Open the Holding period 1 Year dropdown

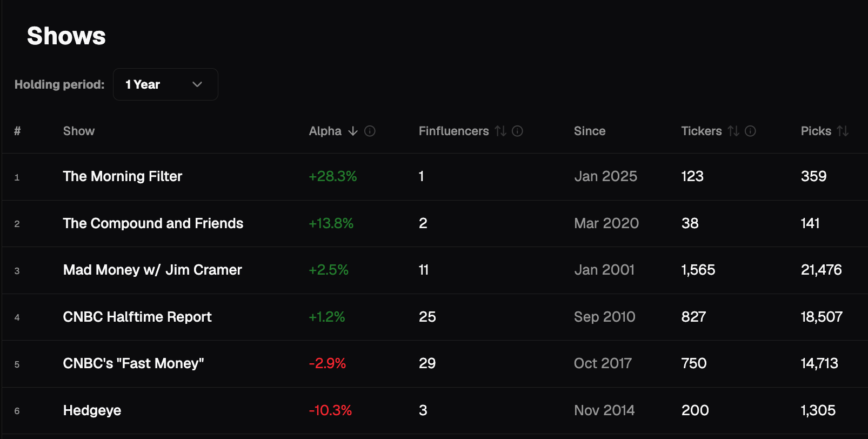(165, 84)
